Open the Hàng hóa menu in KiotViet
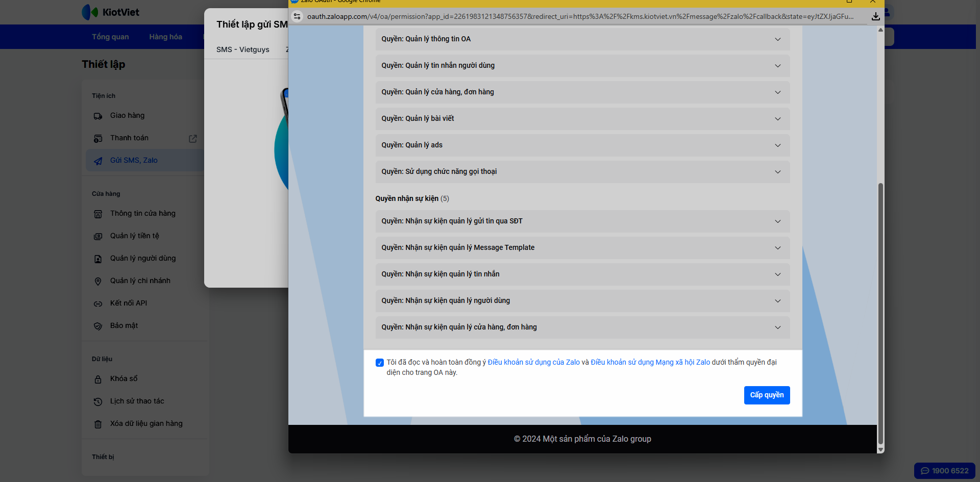This screenshot has width=980, height=482. coord(166,37)
